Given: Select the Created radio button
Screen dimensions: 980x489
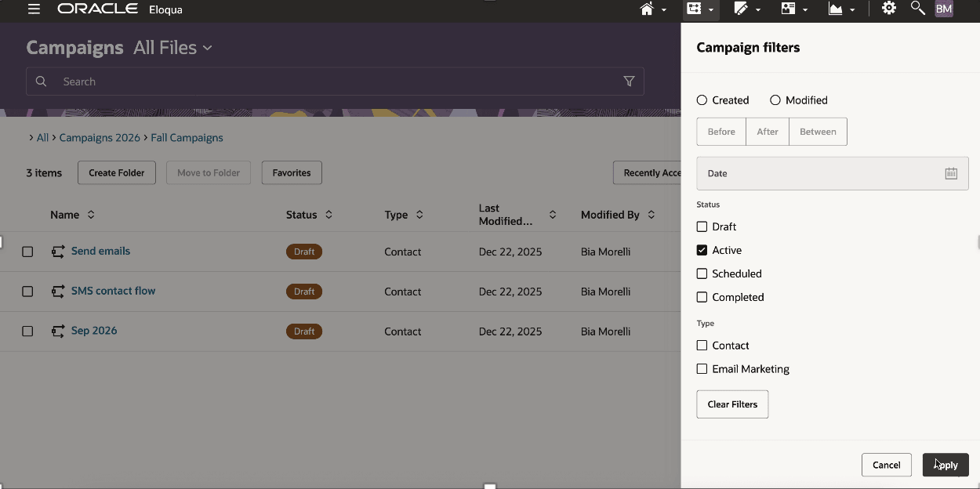Looking at the screenshot, I should click(702, 100).
